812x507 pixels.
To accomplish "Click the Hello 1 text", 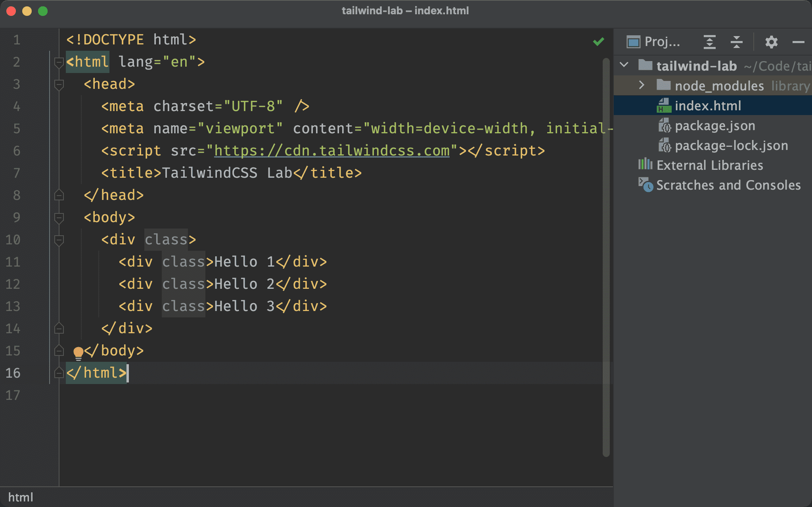I will click(x=244, y=262).
